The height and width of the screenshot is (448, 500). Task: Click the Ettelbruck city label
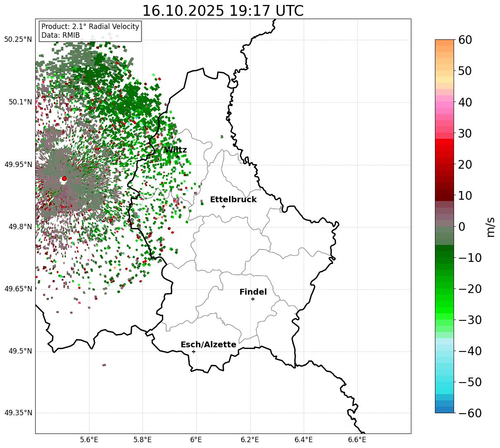(x=233, y=200)
